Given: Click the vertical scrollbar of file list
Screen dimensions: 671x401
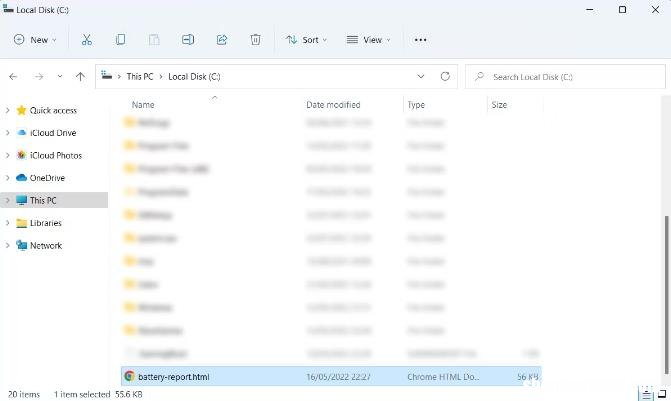Looking at the screenshot, I should pyautogui.click(x=667, y=295).
